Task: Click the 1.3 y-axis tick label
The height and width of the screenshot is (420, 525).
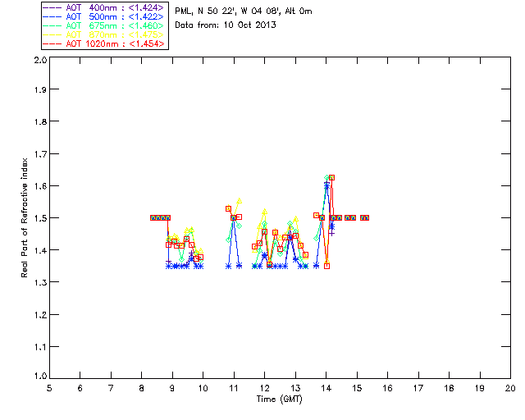Action: coord(40,282)
